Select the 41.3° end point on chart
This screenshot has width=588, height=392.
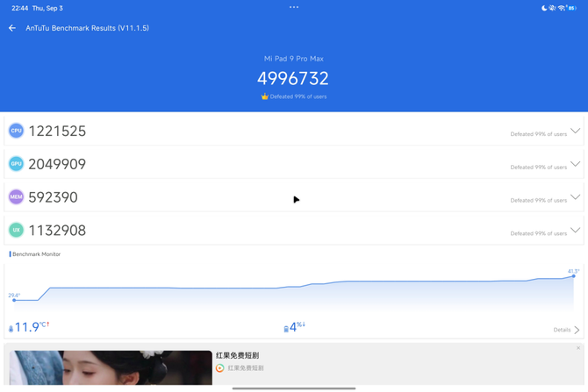(x=573, y=276)
